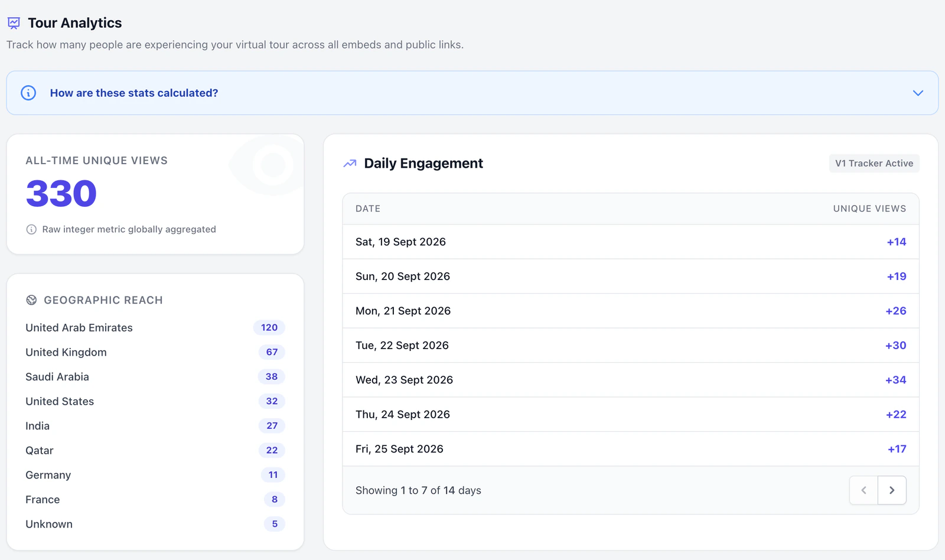Screen dimensions: 945x560
Task: Go to next page of daily engagement
Action: (x=892, y=490)
